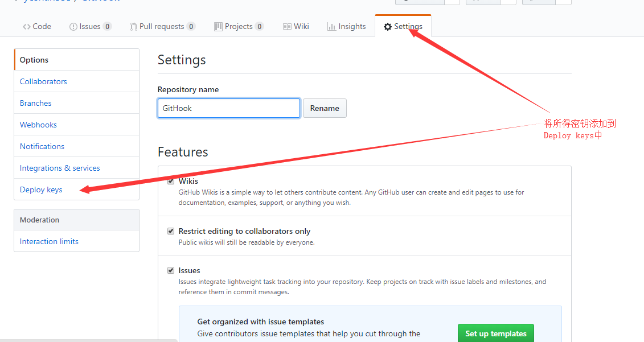Click Set up templates button
The image size is (644, 342).
point(496,333)
